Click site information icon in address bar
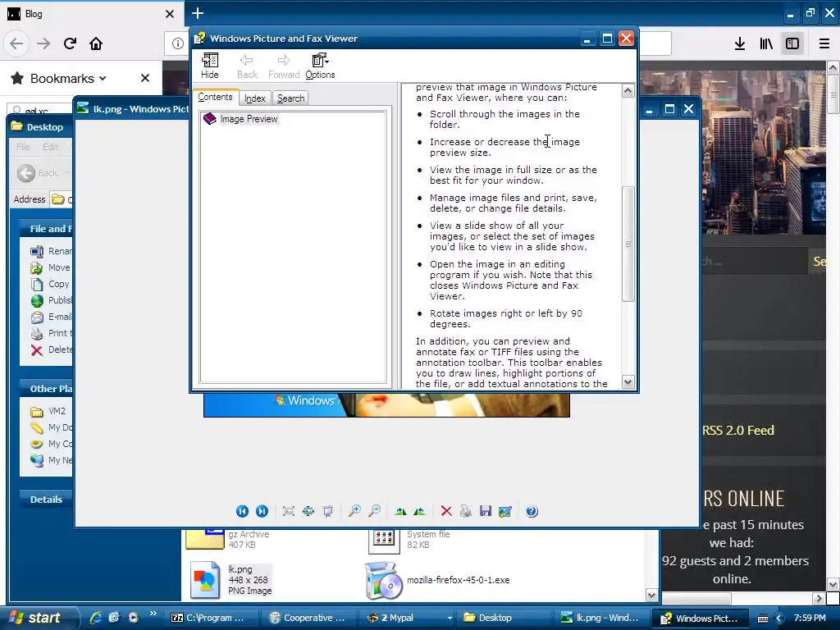 click(177, 43)
